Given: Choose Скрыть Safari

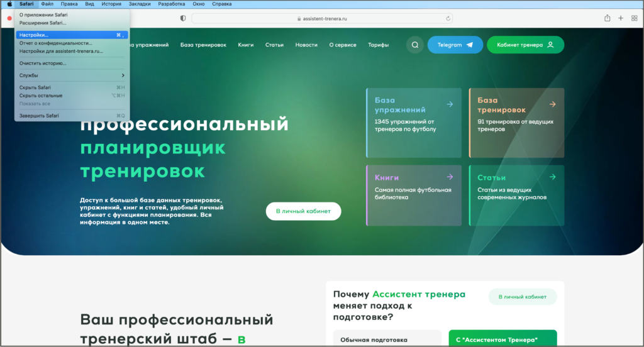Looking at the screenshot, I should coord(72,87).
